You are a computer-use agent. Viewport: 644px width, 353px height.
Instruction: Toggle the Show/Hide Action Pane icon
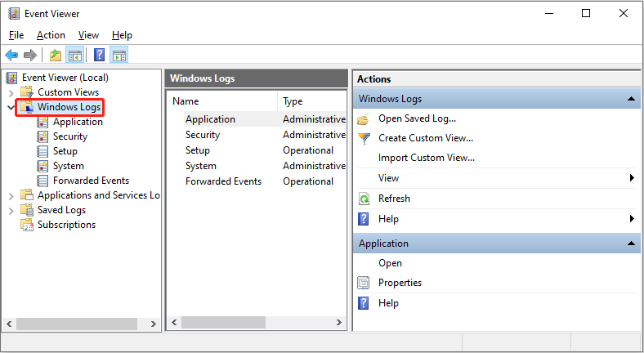tap(119, 55)
